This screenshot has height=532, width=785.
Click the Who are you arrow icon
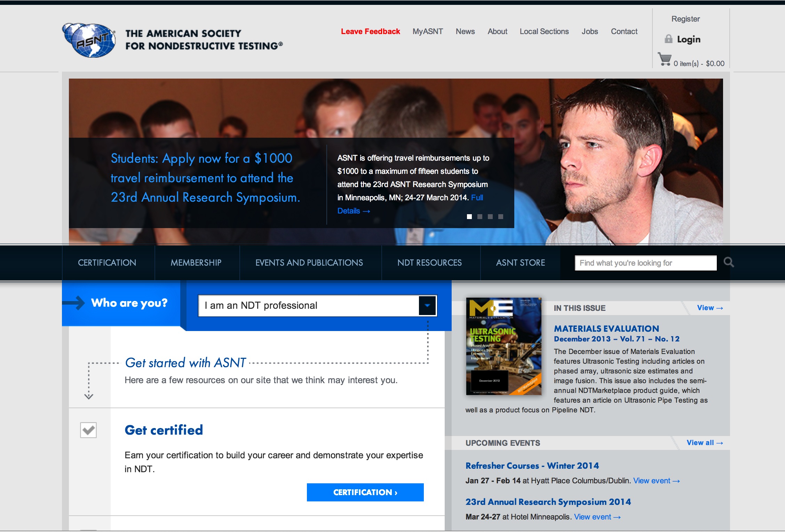pos(74,303)
